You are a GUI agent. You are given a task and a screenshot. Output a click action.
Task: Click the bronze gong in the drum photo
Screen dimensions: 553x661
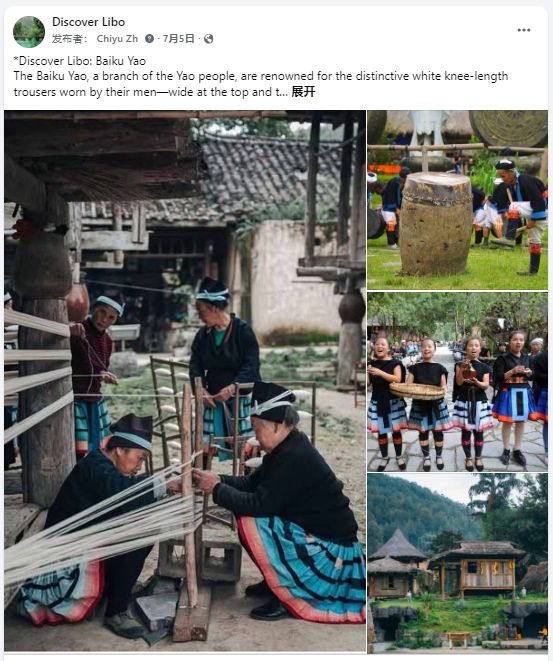[x=509, y=128]
